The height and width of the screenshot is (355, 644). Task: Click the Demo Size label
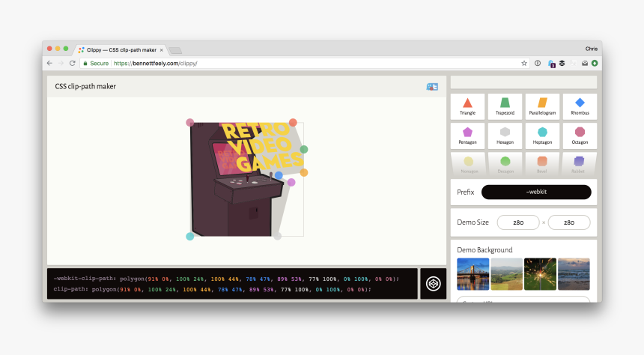pos(473,222)
